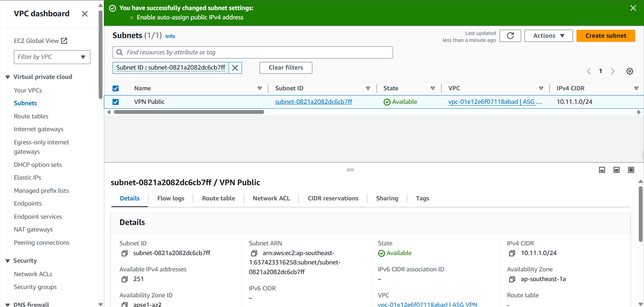Switch to the CIDR reservations tab
644x307 pixels.
[333, 198]
